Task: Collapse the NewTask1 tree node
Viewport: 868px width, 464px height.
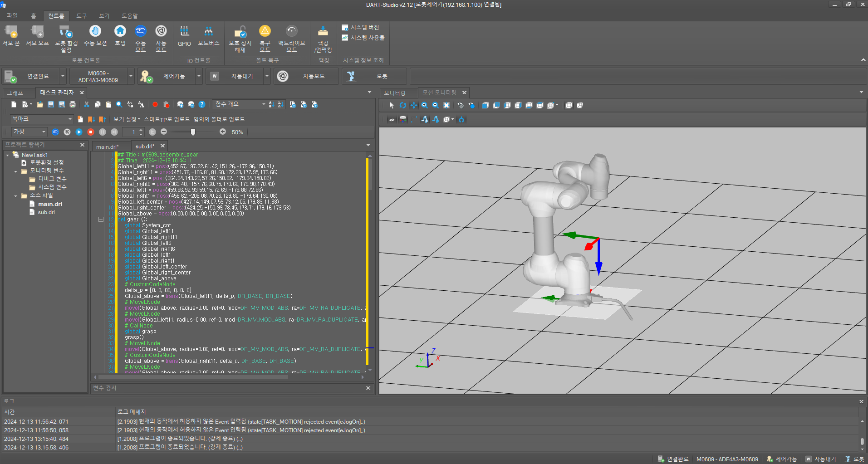Action: pos(8,155)
